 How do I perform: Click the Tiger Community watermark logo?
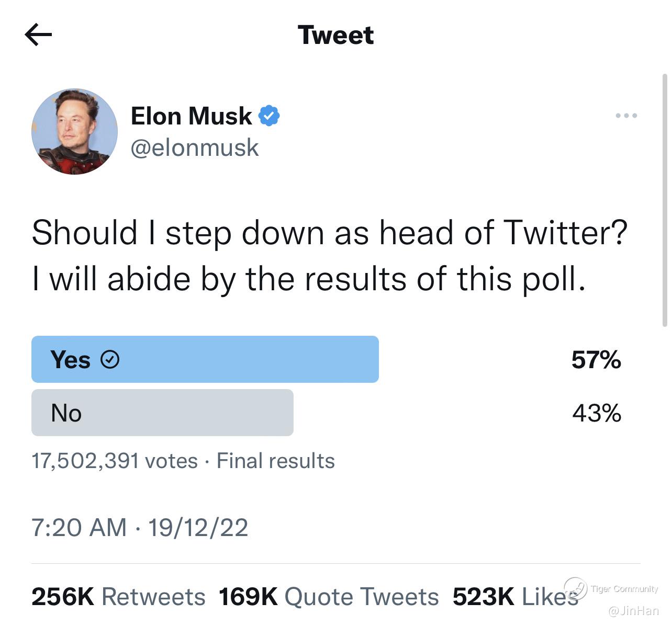pyautogui.click(x=575, y=588)
